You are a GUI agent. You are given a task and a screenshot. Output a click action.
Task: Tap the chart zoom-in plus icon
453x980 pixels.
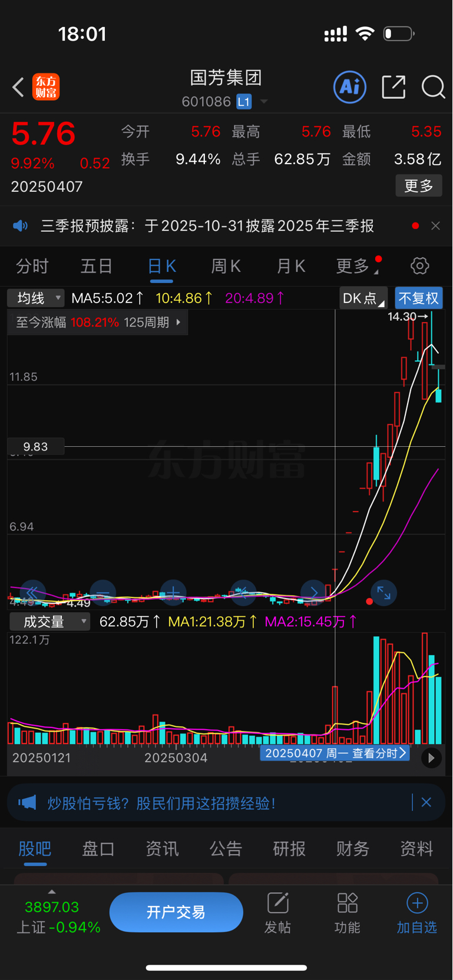pyautogui.click(x=173, y=592)
